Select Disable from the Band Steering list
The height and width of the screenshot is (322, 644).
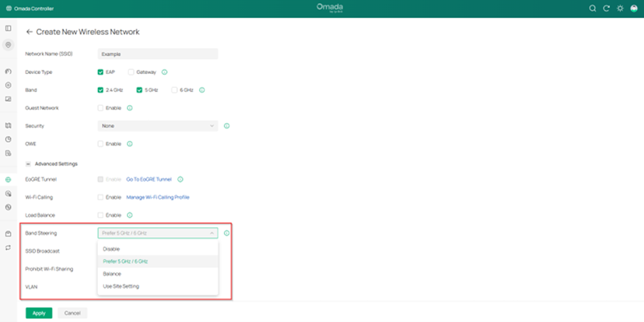coord(158,249)
